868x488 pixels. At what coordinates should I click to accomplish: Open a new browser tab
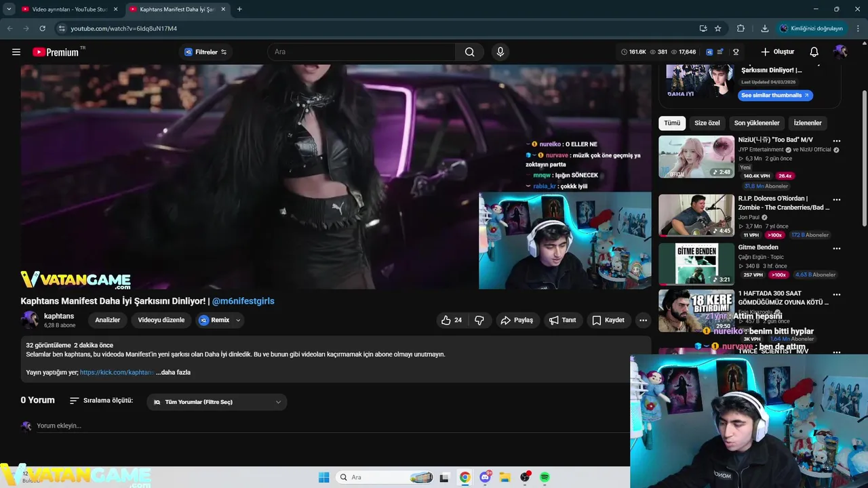click(239, 9)
